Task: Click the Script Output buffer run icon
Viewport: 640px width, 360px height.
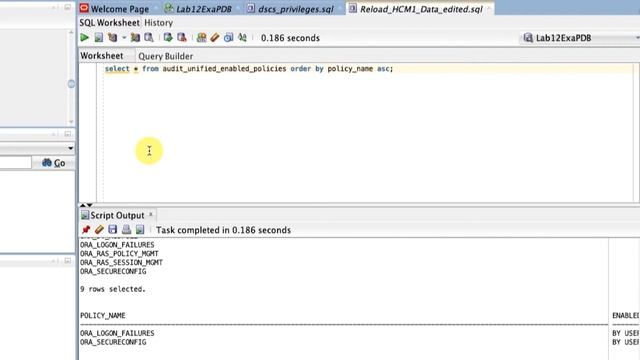Action: [140, 230]
